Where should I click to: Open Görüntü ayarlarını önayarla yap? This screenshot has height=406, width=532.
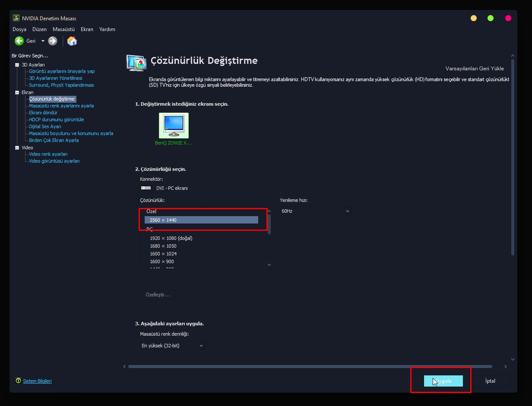(x=62, y=71)
